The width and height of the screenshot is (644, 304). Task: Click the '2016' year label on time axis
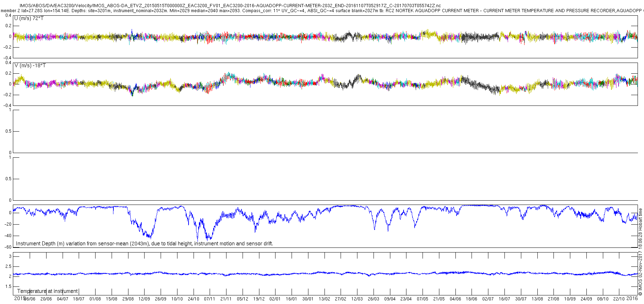632,298
